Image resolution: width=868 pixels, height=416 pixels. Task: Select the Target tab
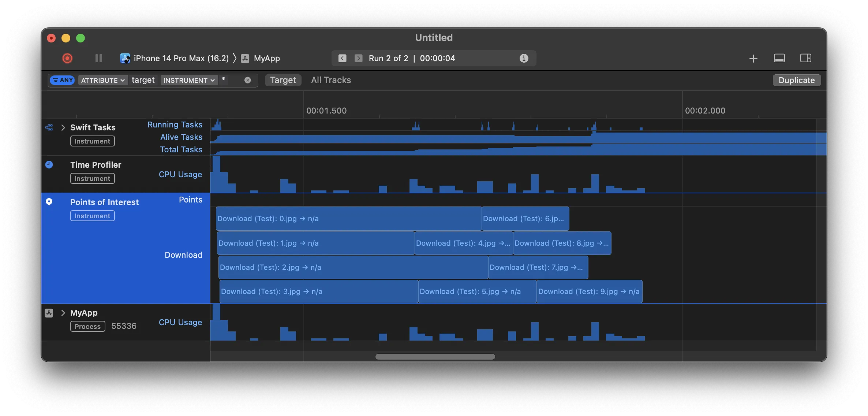283,80
